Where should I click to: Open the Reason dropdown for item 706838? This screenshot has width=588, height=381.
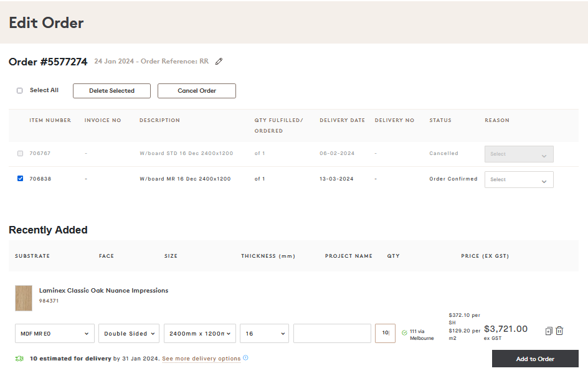point(519,179)
